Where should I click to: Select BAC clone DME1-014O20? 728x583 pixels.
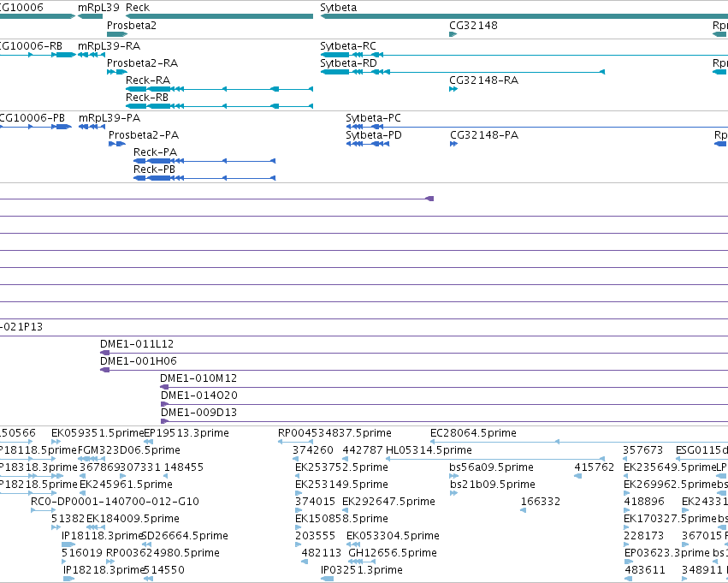tap(199, 396)
